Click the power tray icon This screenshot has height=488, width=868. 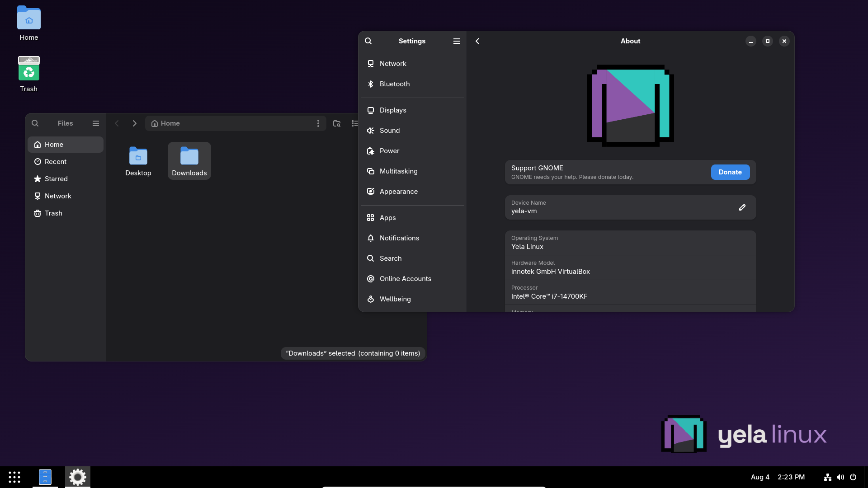coord(853,477)
